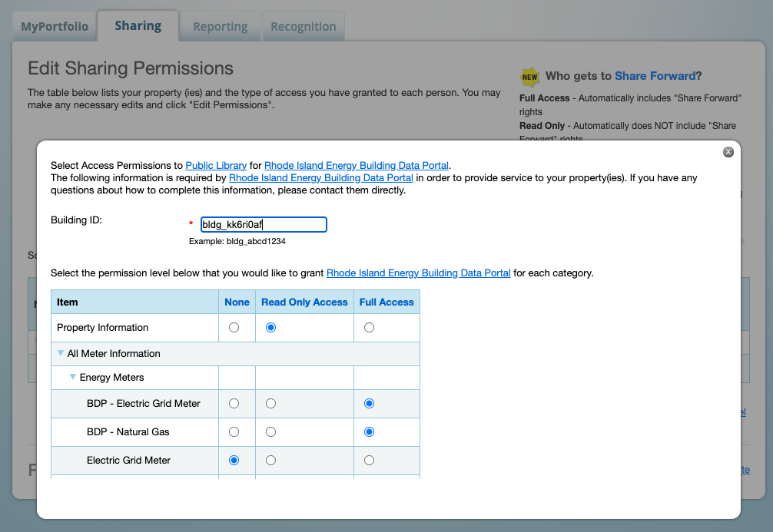Open the Share Forward link
Screen dimensions: 773x532
pyautogui.click(x=655, y=76)
